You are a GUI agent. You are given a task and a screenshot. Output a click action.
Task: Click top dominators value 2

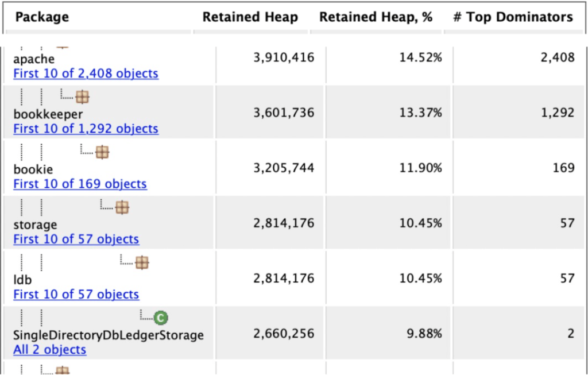(571, 334)
